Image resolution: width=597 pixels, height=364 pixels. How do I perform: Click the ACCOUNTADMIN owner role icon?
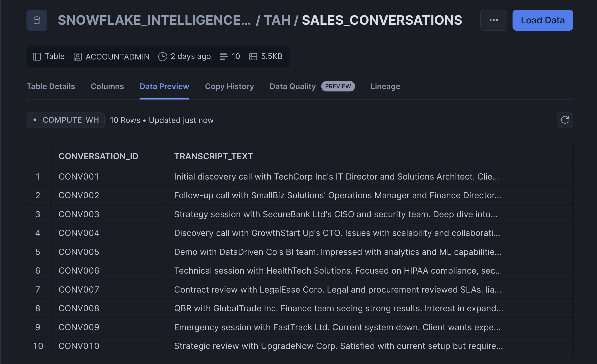77,56
